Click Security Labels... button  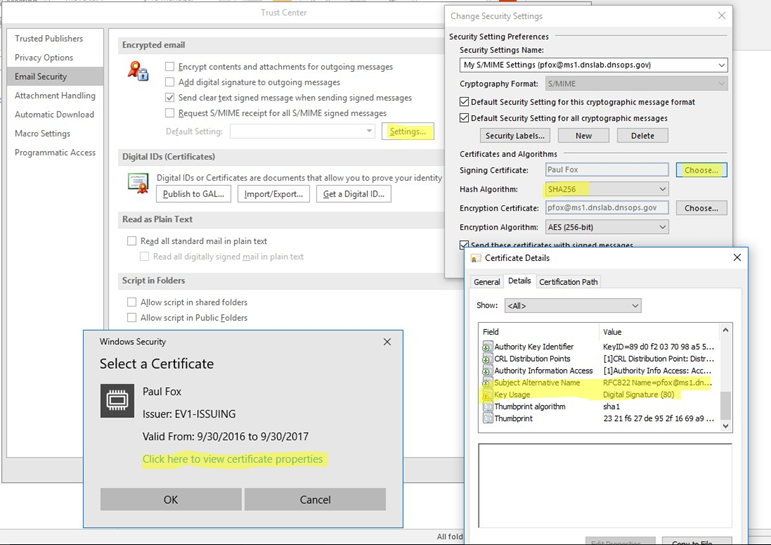coord(515,136)
